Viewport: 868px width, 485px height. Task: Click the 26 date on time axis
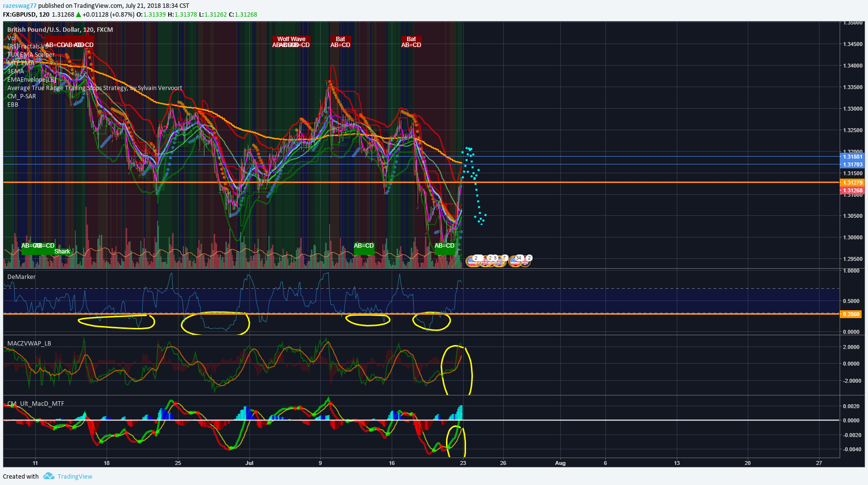tap(503, 463)
